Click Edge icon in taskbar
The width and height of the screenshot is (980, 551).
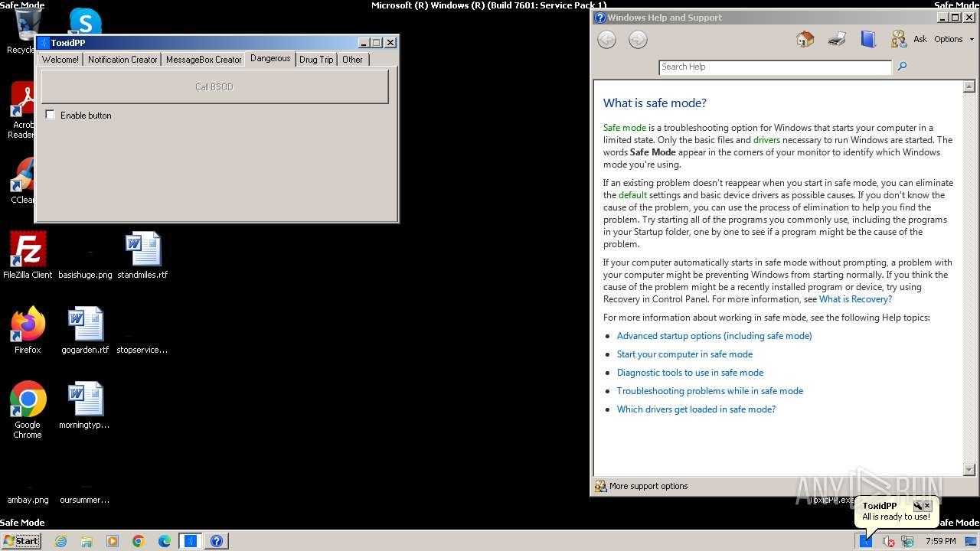(165, 541)
